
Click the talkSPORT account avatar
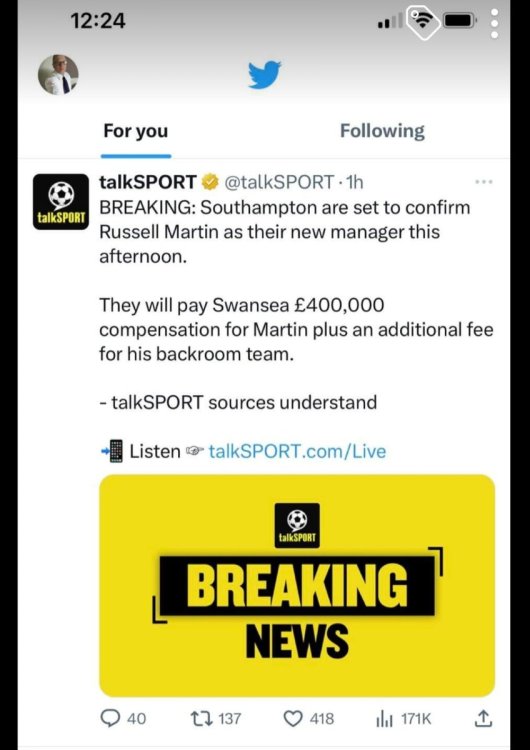click(61, 202)
